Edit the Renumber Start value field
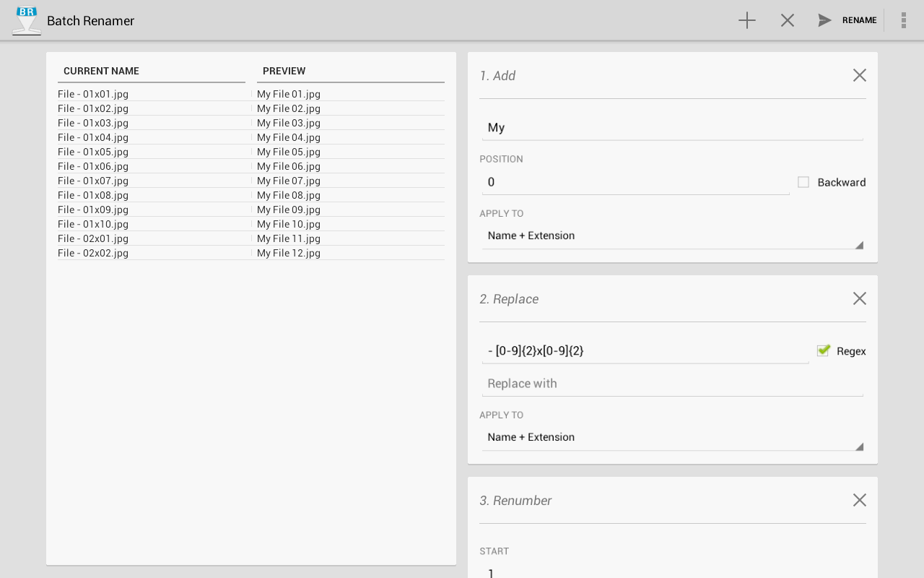This screenshot has width=924, height=578. [x=673, y=572]
